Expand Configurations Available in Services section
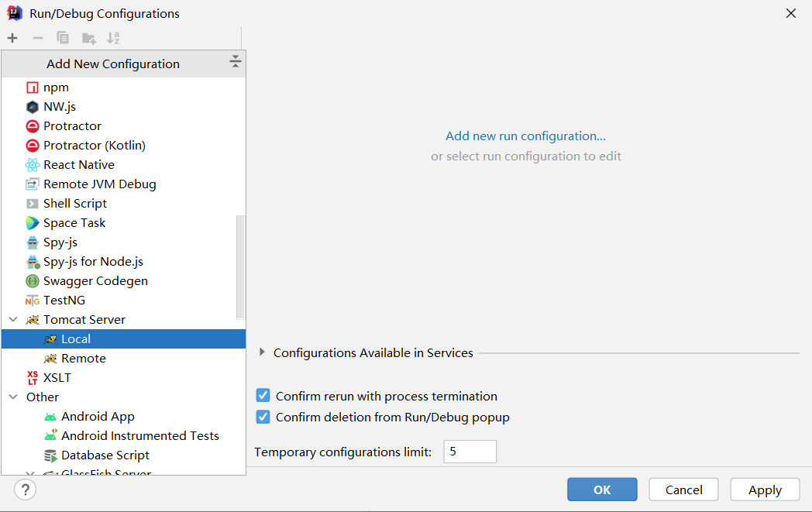 262,352
